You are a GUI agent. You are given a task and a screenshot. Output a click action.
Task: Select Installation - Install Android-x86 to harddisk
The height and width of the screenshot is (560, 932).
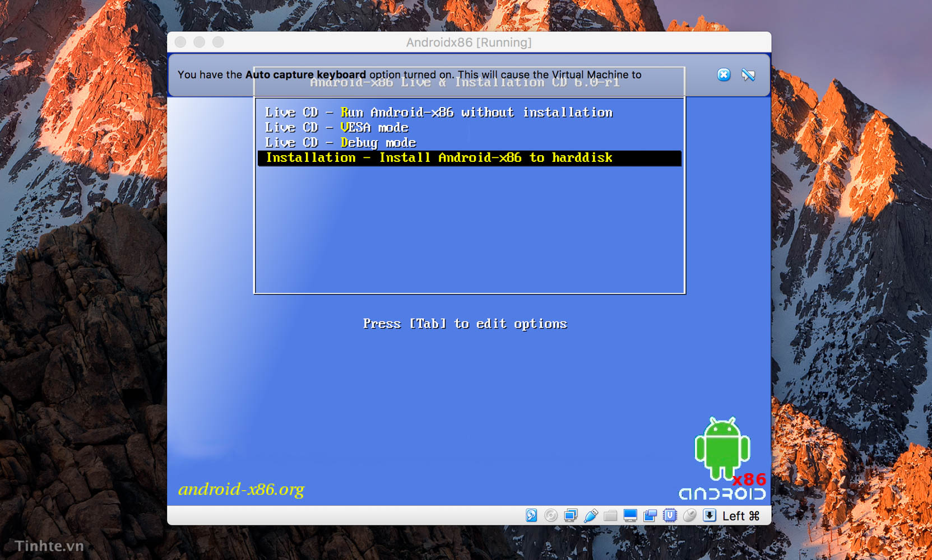tap(470, 158)
